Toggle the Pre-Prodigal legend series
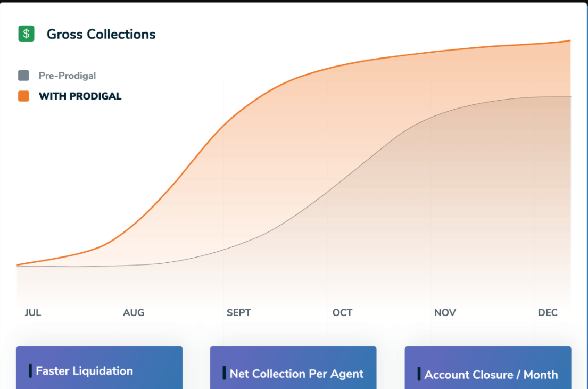The height and width of the screenshot is (389, 588). click(x=67, y=76)
